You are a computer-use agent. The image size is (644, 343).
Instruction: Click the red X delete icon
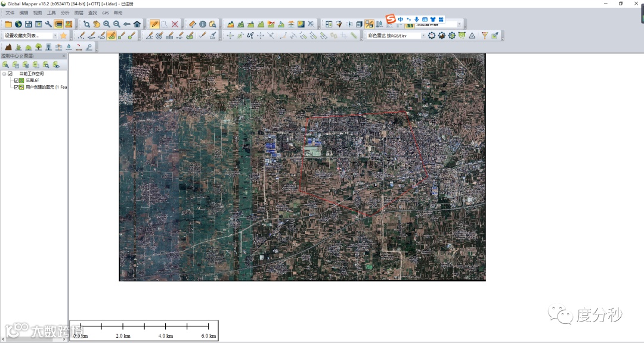pyautogui.click(x=175, y=24)
